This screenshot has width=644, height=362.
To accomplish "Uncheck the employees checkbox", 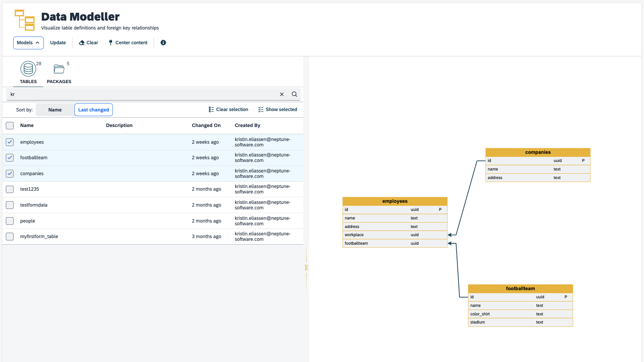I will coord(10,142).
